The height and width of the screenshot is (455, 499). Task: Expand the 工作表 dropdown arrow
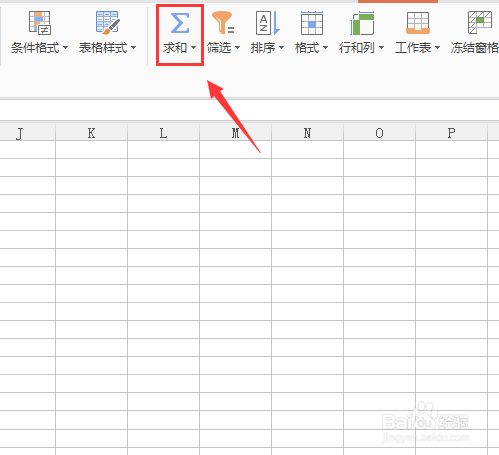click(438, 48)
